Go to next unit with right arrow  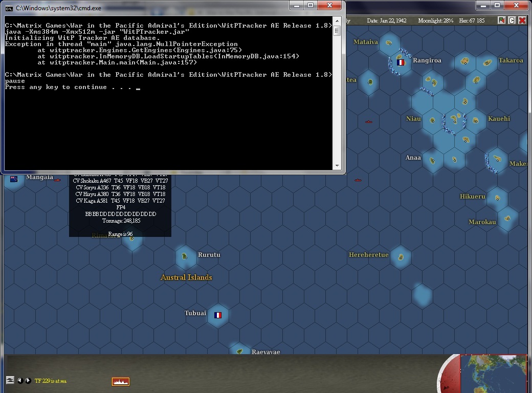tap(28, 380)
